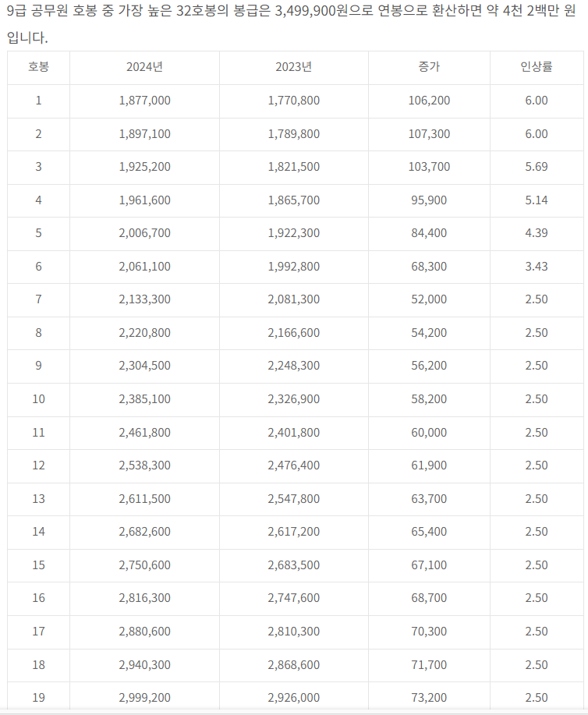Click the 2,816,300 salary cell
Viewport: 588px width, 715px height.
click(x=145, y=598)
